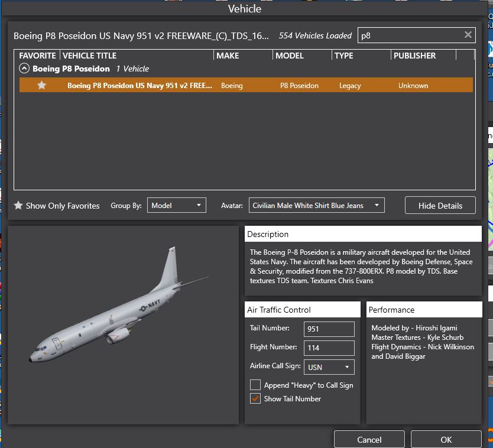Click the Hide Details button

coord(440,205)
